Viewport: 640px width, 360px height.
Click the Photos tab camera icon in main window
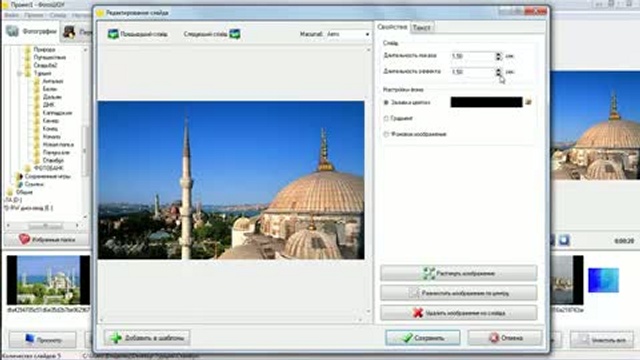(x=12, y=31)
